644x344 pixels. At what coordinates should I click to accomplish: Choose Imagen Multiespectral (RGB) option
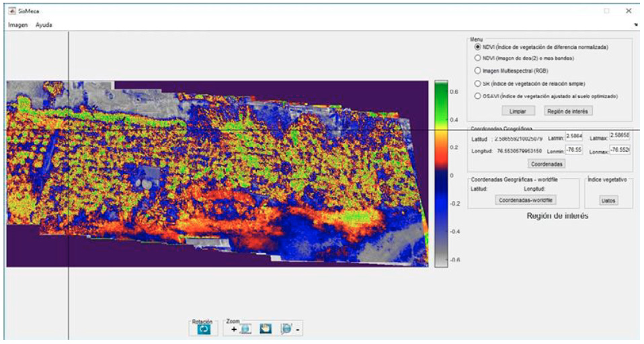tap(478, 71)
